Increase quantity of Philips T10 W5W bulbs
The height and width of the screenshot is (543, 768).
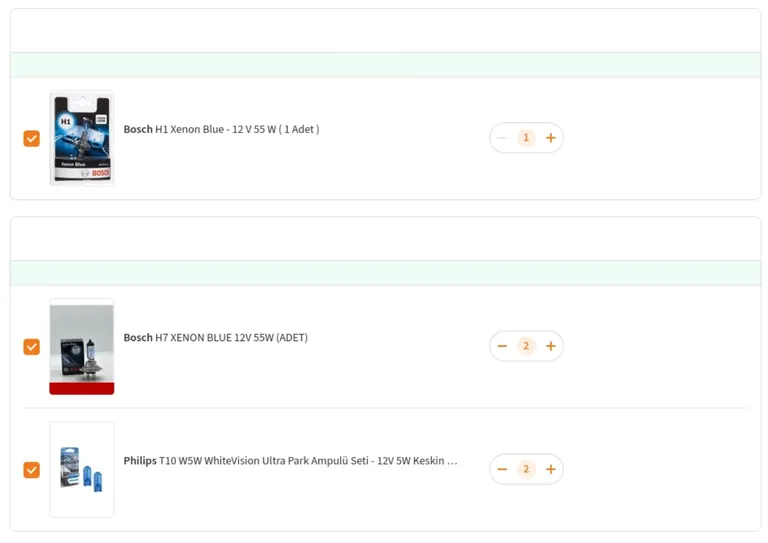551,470
